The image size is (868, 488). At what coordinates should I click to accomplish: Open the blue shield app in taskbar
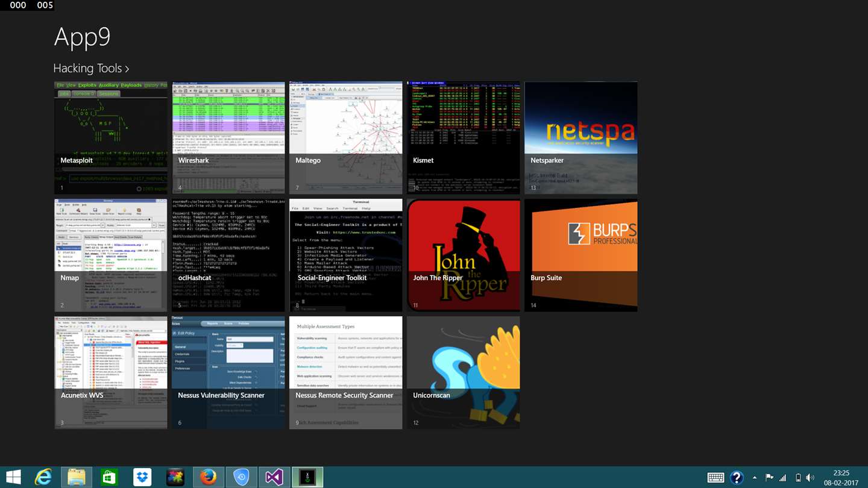click(241, 477)
